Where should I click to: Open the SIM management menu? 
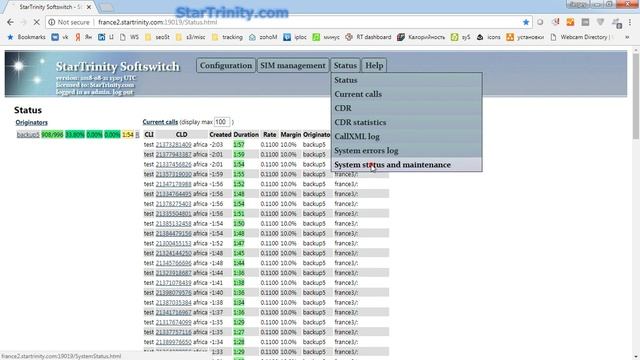(293, 65)
